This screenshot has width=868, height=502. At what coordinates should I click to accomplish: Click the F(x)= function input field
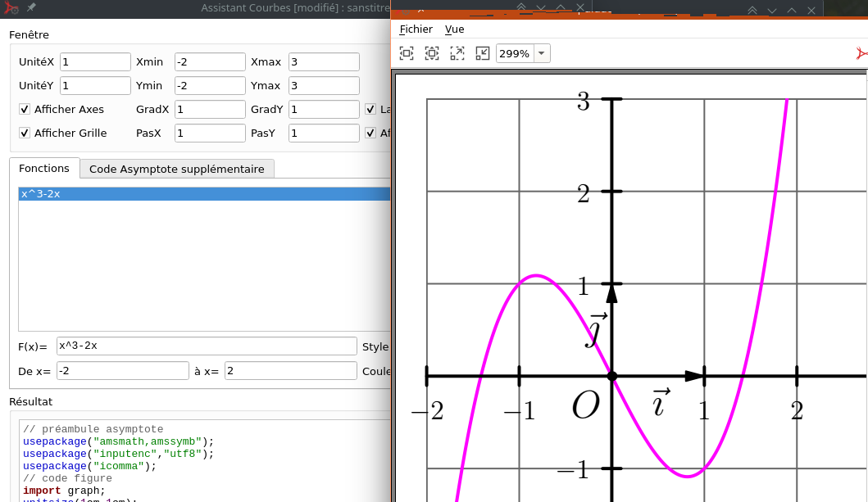(x=207, y=346)
